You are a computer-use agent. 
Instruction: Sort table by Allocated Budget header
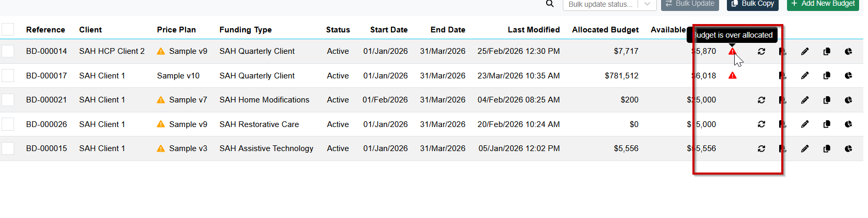605,30
